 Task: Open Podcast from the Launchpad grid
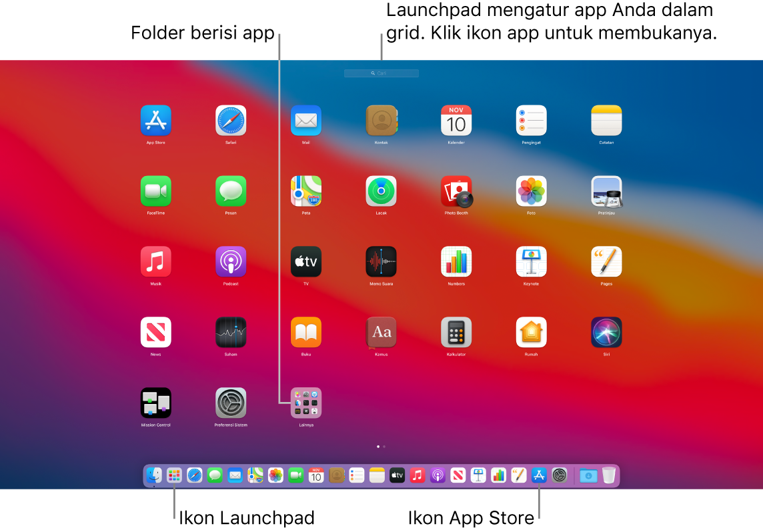[x=231, y=261]
